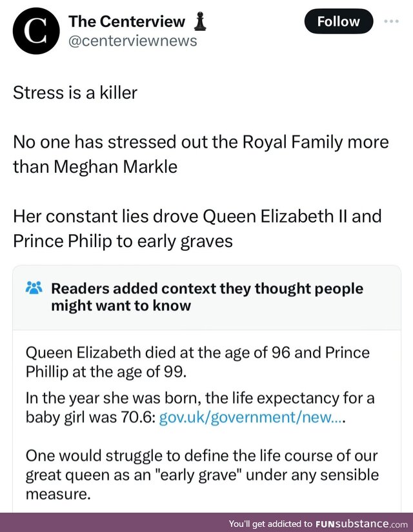Click The Centerview display name
The image size is (413, 532).
point(126,21)
